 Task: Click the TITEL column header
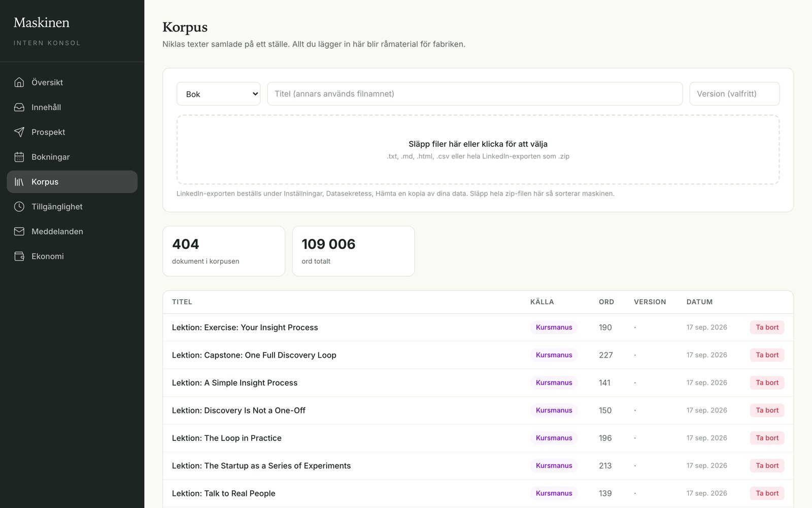[x=182, y=302]
